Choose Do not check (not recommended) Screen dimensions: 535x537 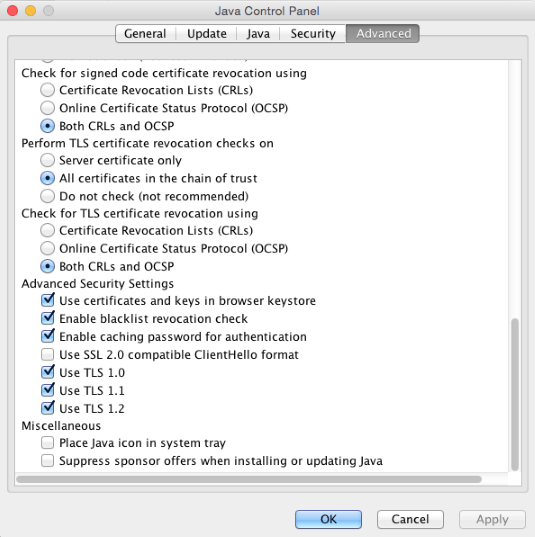tap(47, 196)
